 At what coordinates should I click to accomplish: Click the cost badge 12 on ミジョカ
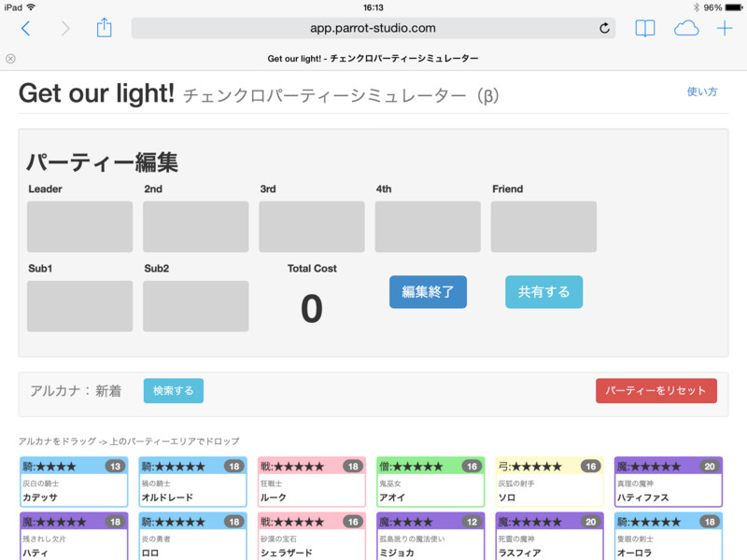(472, 522)
